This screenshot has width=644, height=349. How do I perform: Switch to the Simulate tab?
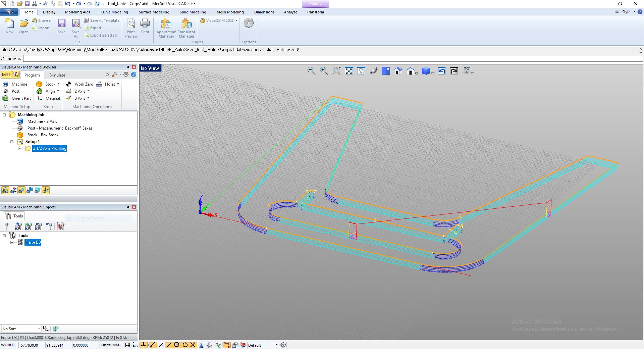tap(57, 75)
